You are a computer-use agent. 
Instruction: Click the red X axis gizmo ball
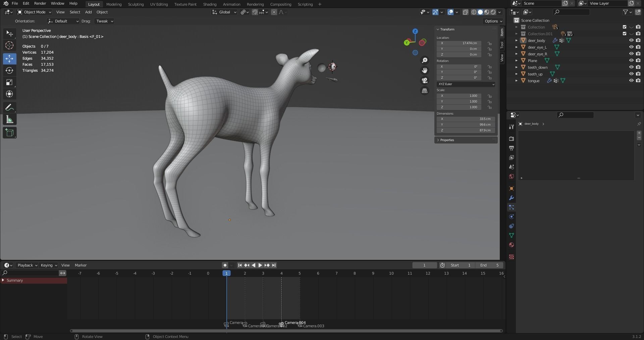422,42
